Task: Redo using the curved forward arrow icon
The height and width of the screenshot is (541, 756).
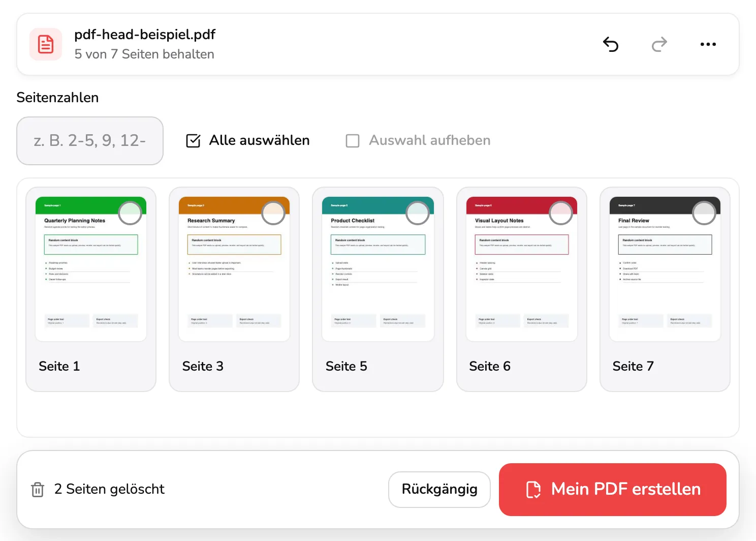Action: [659, 44]
